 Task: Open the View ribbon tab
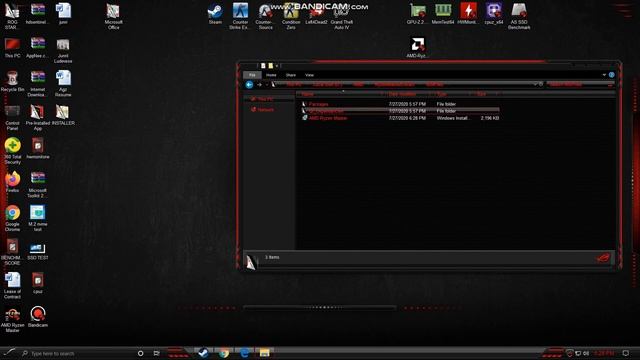pos(309,75)
